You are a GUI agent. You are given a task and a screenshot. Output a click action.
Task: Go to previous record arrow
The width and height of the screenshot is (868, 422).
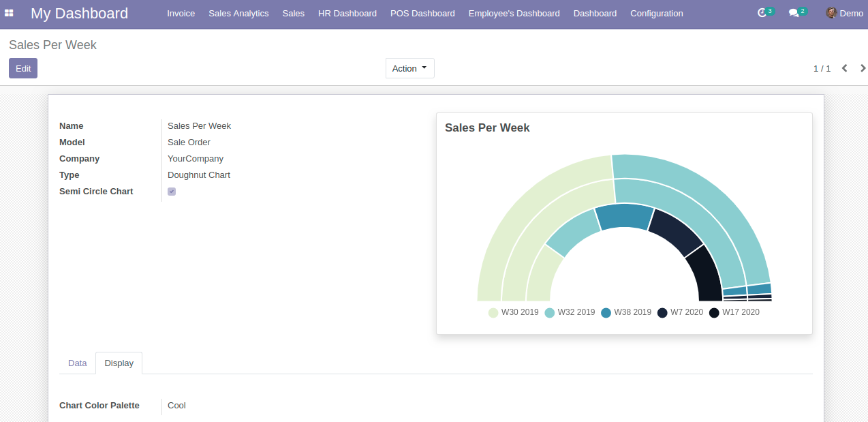pyautogui.click(x=845, y=68)
